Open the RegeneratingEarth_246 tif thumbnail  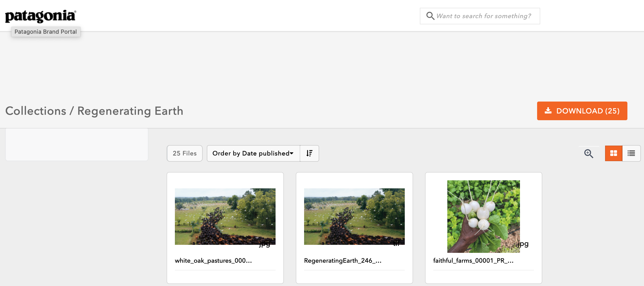click(354, 217)
